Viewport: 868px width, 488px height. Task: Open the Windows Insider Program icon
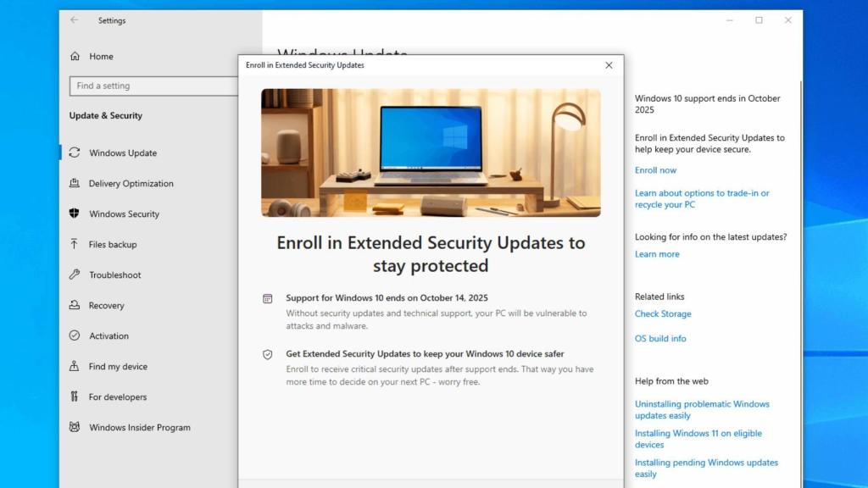click(75, 427)
